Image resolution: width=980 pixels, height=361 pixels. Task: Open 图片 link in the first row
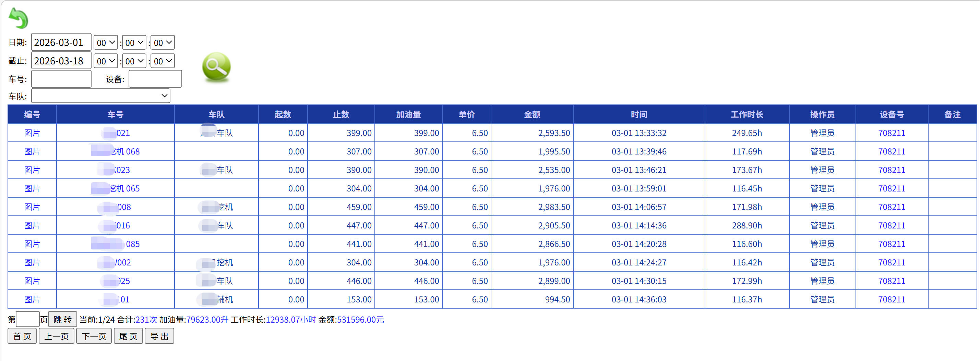[32, 133]
